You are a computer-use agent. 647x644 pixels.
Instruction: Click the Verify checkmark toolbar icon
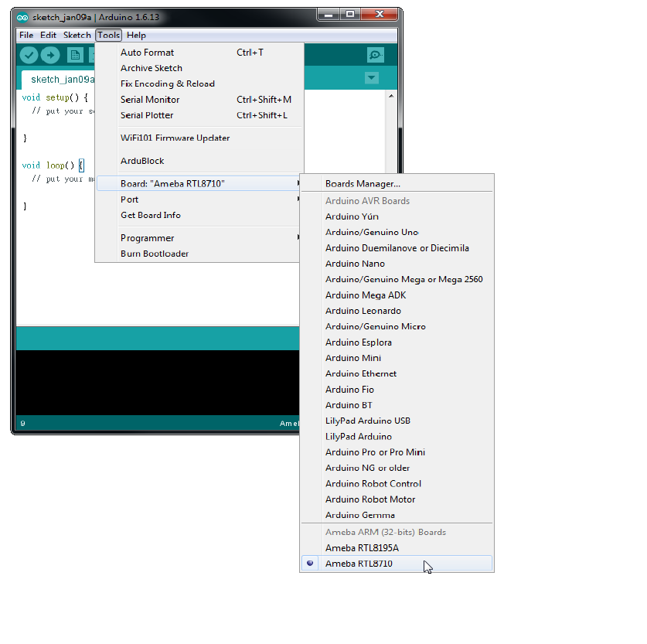pos(29,55)
